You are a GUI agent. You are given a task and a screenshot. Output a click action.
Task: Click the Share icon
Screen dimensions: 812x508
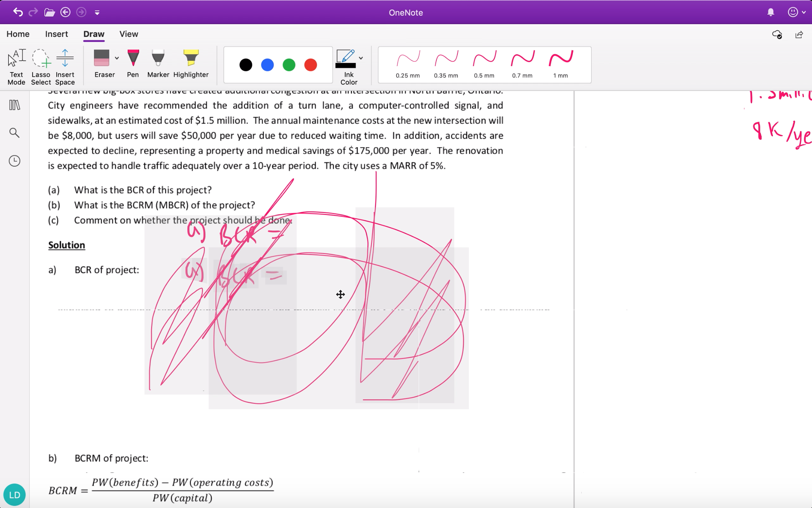click(799, 34)
